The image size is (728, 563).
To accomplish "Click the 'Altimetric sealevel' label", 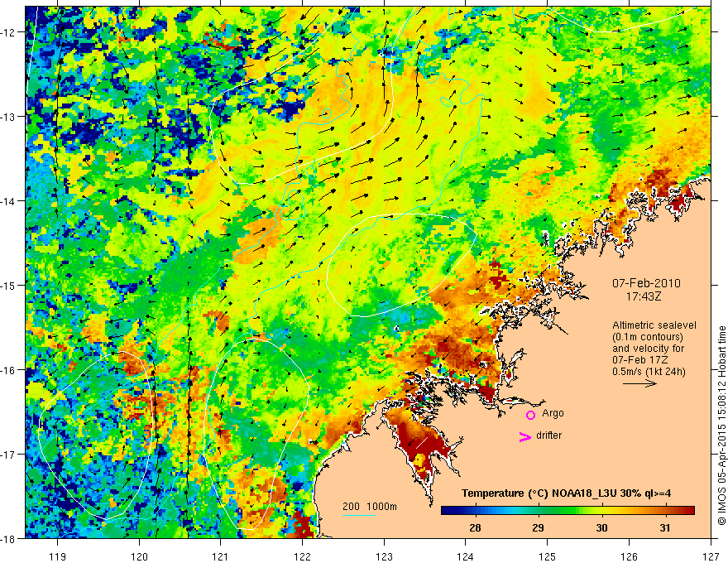I will pos(654,325).
